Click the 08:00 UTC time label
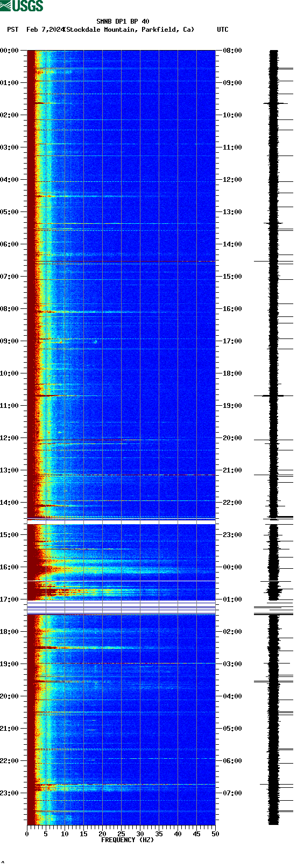This screenshot has height=868, width=297. coord(232,51)
